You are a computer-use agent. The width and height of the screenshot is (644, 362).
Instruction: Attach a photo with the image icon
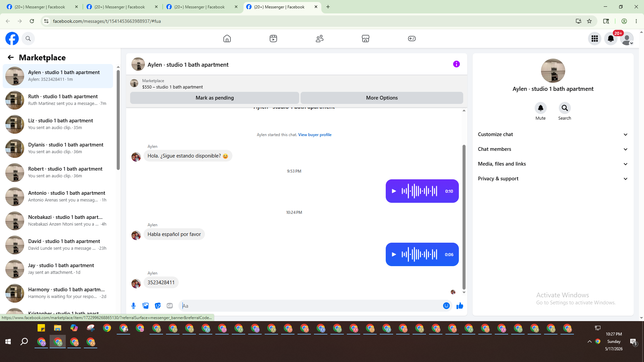tap(146, 306)
